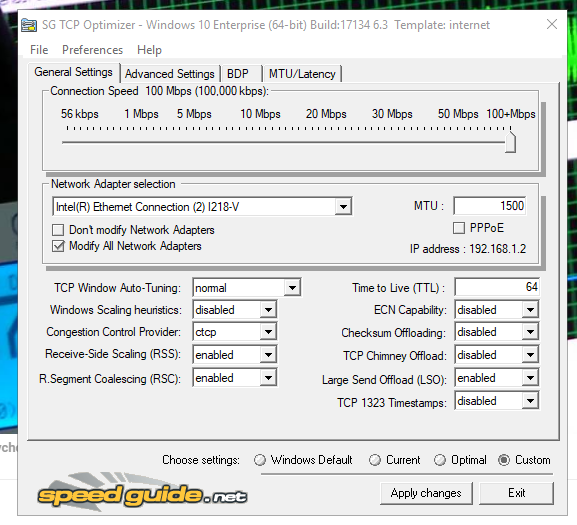Close the TCP Optimizer window

pos(552,24)
